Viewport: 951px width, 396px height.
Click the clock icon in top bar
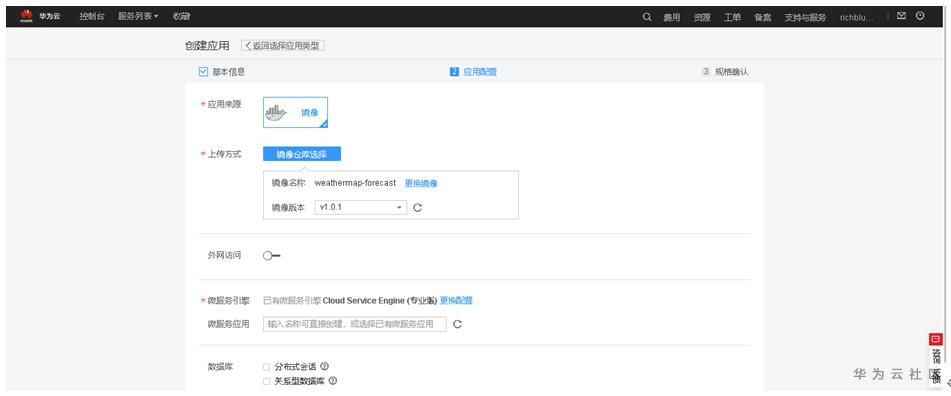pyautogui.click(x=920, y=16)
